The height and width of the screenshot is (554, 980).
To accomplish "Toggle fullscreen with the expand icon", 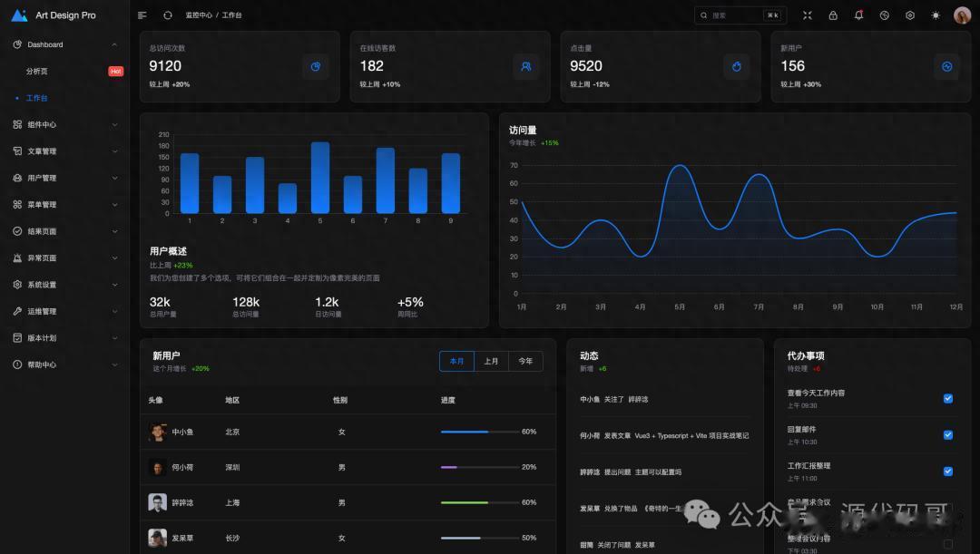I will pos(808,15).
